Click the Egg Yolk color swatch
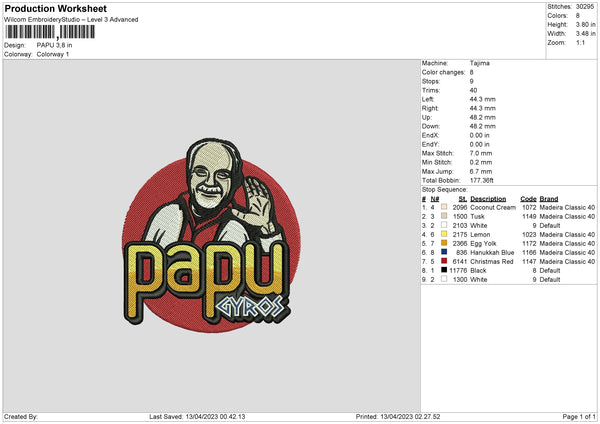This screenshot has width=600, height=424. tap(444, 243)
